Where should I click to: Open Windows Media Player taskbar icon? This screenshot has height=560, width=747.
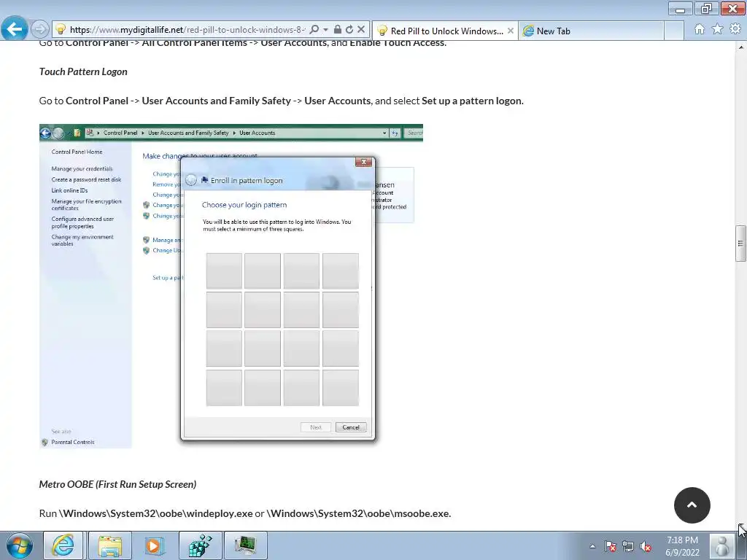click(x=154, y=545)
